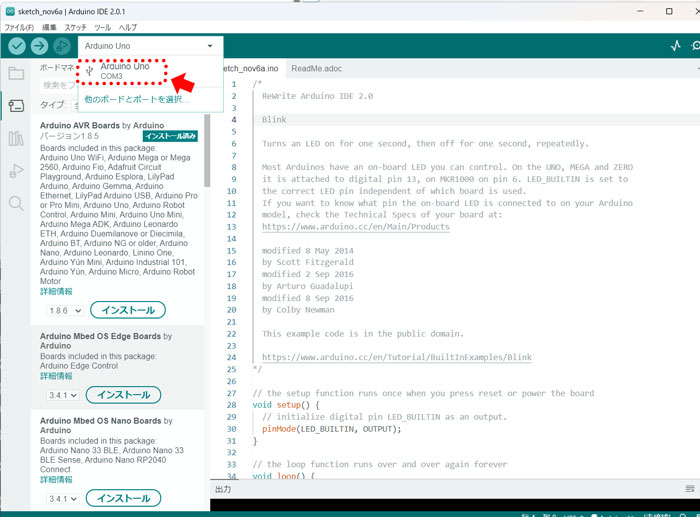Click the Verify checkmark button
The height and width of the screenshot is (517, 700).
click(x=17, y=46)
